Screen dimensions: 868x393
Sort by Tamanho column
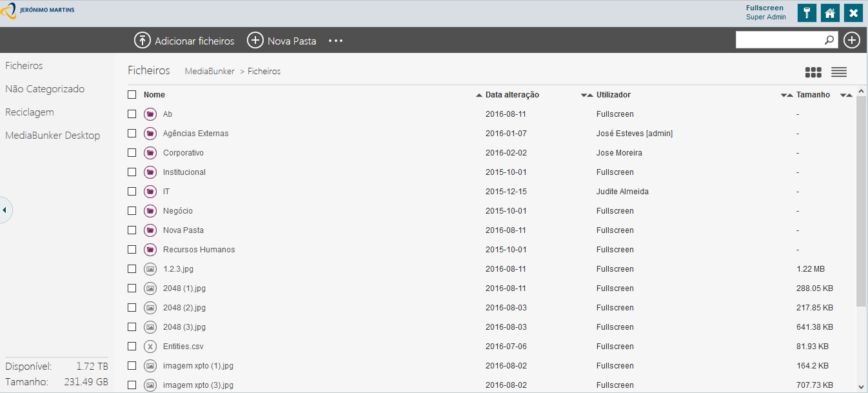click(x=813, y=95)
